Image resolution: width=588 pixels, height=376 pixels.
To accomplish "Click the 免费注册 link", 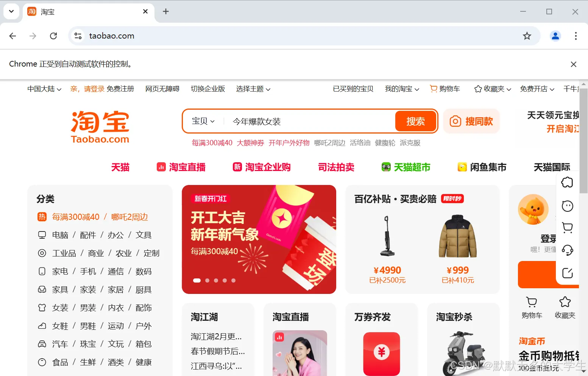I will pos(120,89).
